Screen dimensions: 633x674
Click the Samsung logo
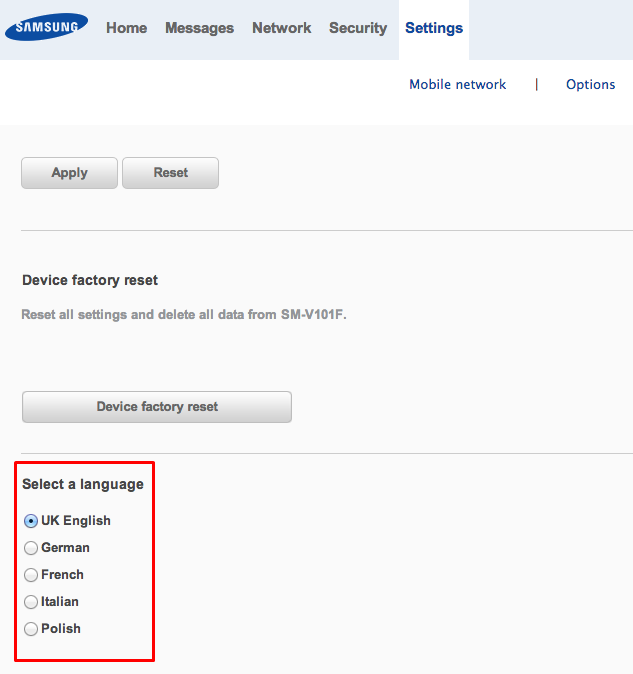tap(46, 27)
